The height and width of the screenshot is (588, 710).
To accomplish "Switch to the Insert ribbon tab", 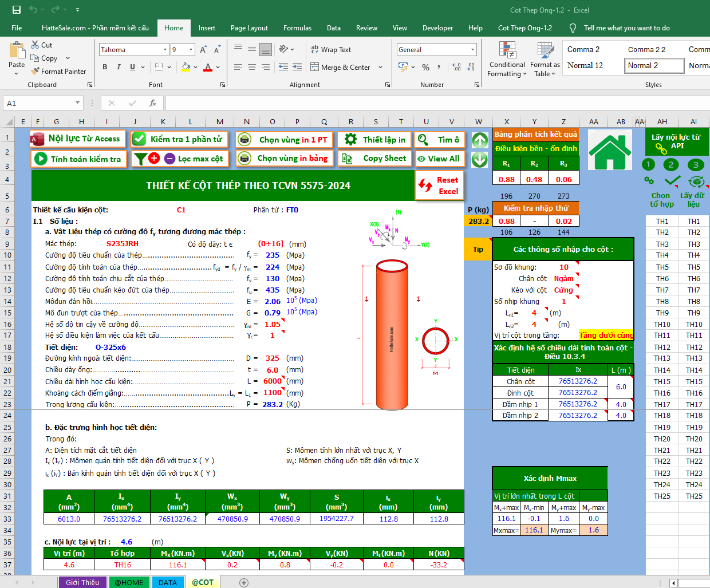I will coord(207,27).
